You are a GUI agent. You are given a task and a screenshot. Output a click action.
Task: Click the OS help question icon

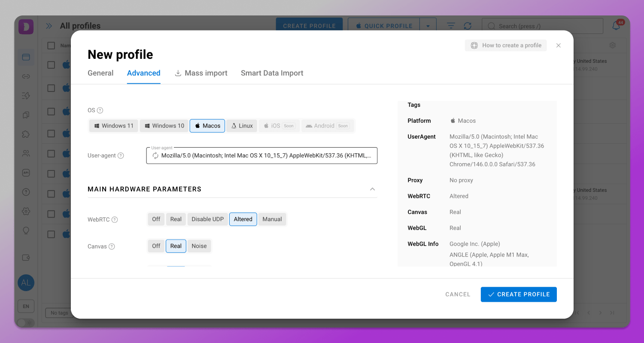(100, 110)
